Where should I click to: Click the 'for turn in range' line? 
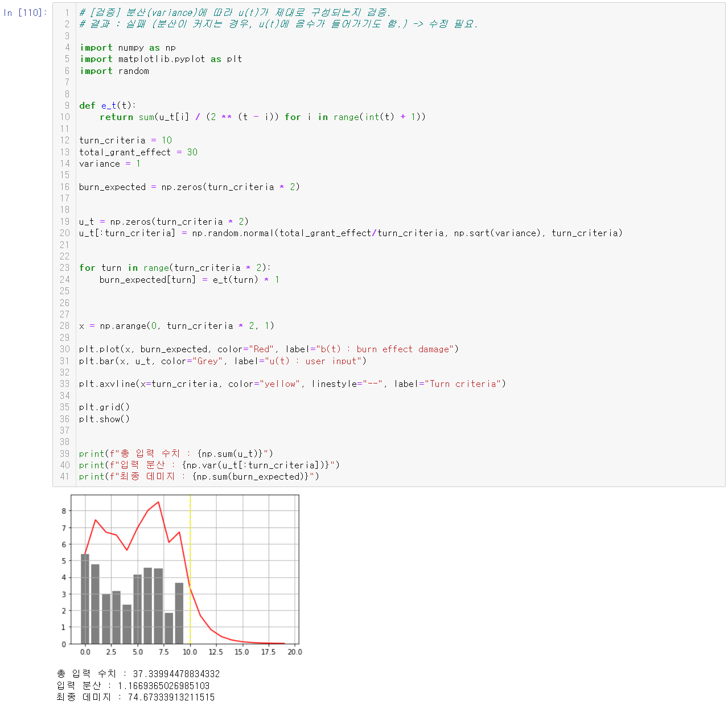click(x=175, y=267)
